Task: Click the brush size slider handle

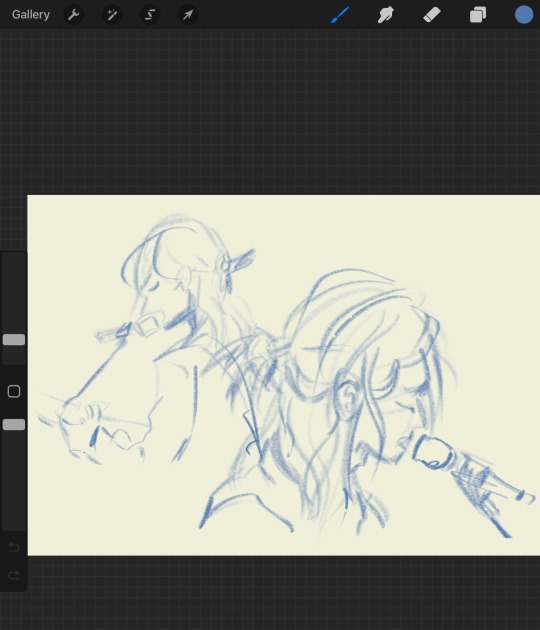Action: click(14, 340)
